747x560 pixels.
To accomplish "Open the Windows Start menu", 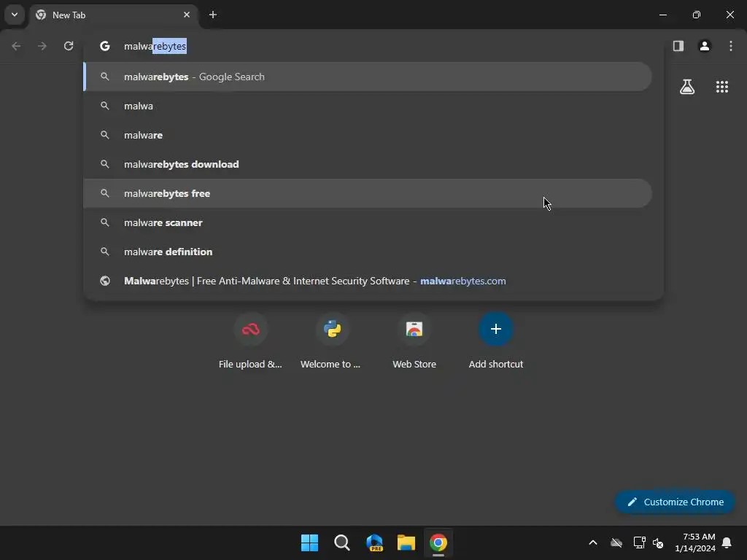I will pos(309,542).
